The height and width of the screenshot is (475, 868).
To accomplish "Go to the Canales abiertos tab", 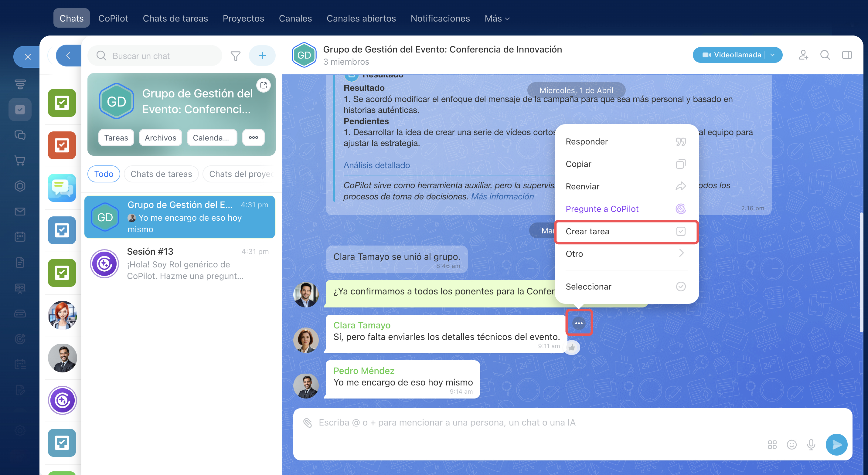I will tap(361, 19).
